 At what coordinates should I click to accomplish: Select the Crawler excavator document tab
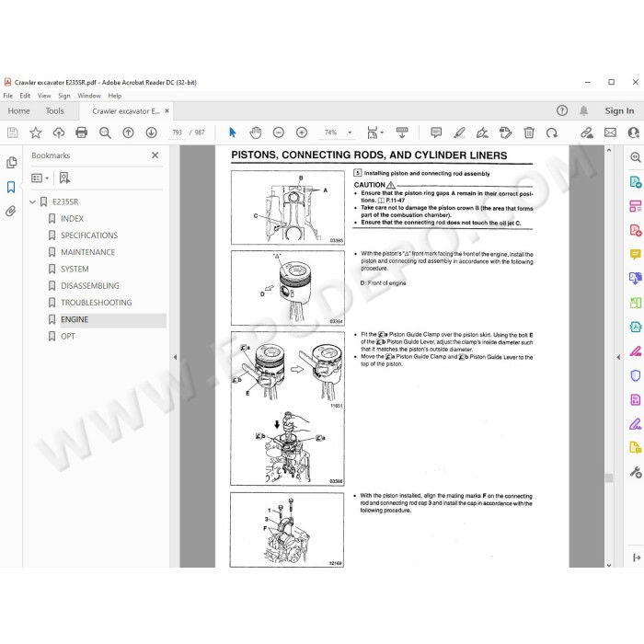pos(126,111)
